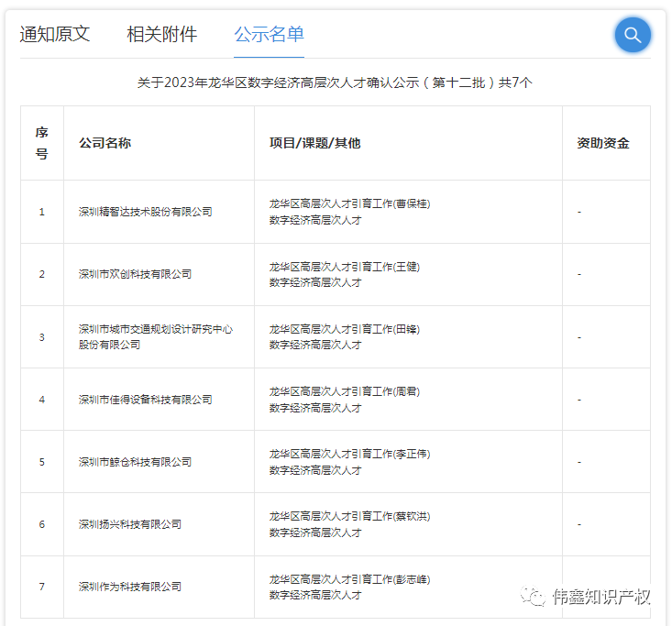
Task: Click serial number 6 cell
Action: pos(42,524)
